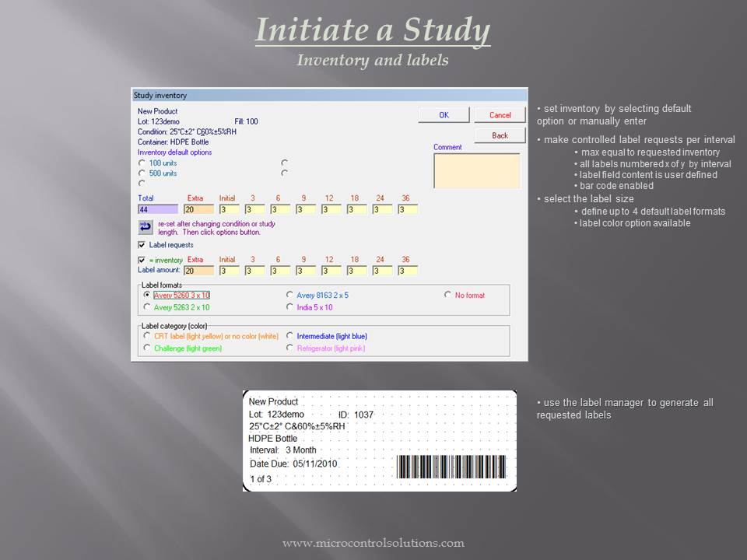Click the Cancel button
The image size is (747, 560).
[500, 114]
